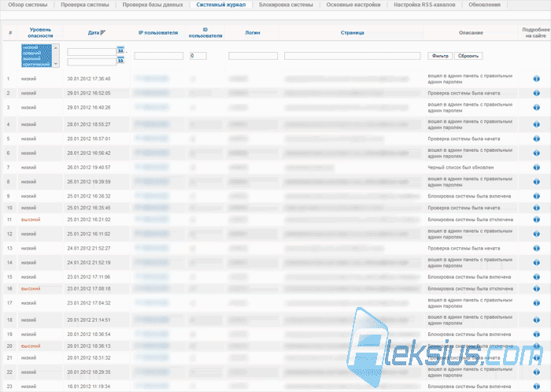The width and height of the screenshot is (551, 392).
Task: Open the start date calendar picker icon
Action: point(120,50)
